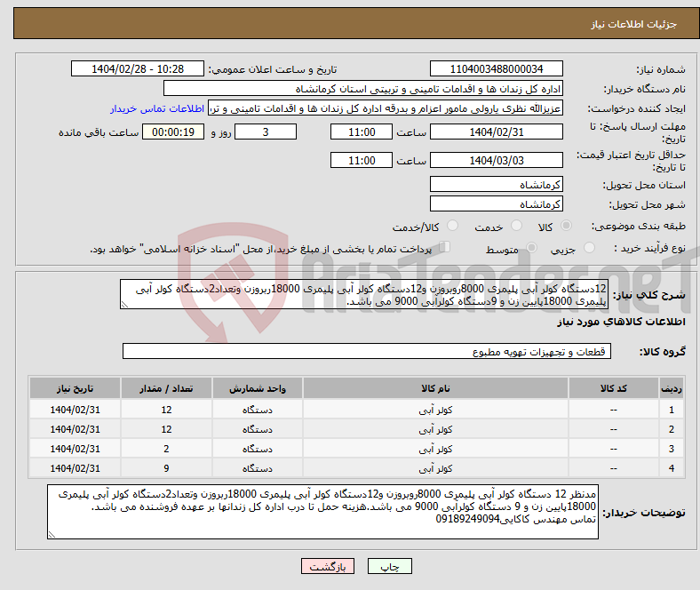
Task: Click the buyer organization name field
Action: click(363, 89)
